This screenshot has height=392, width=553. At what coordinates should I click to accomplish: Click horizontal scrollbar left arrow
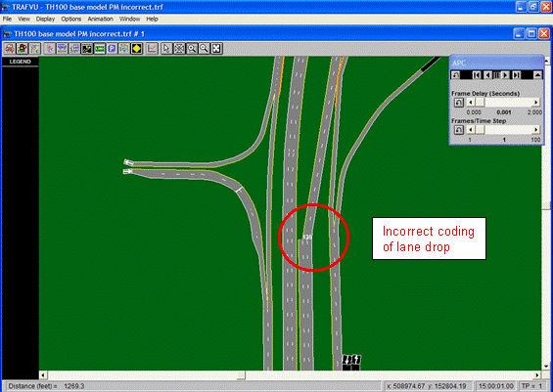pyautogui.click(x=43, y=375)
